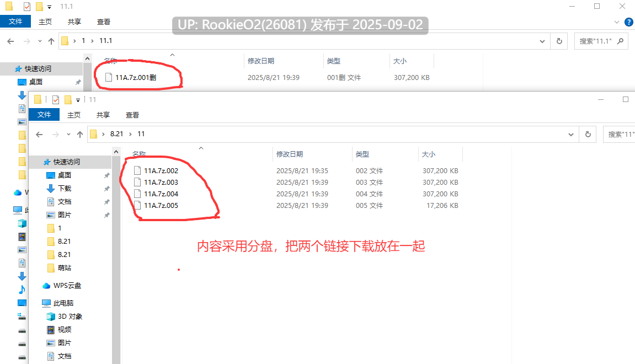Select file 11A.7z.002
Screen dimensions: 635x364
click(x=161, y=170)
